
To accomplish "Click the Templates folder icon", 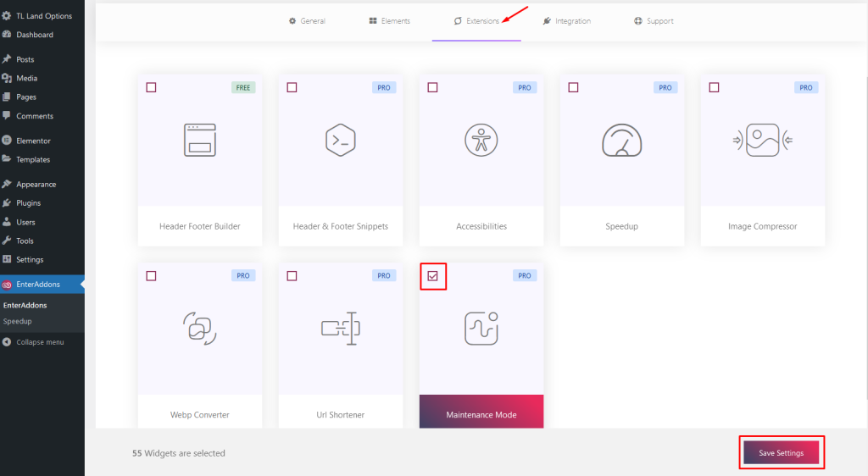I will click(x=7, y=159).
